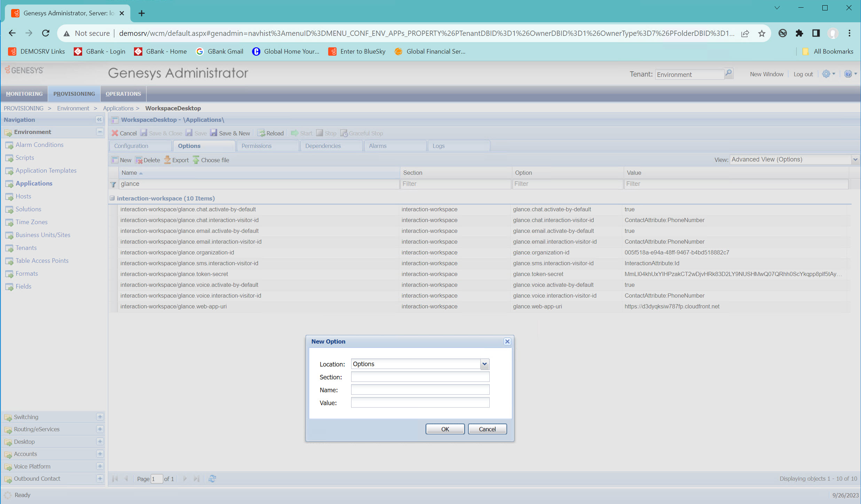Expand the Accounts section
This screenshot has height=504, width=861.
tap(100, 454)
